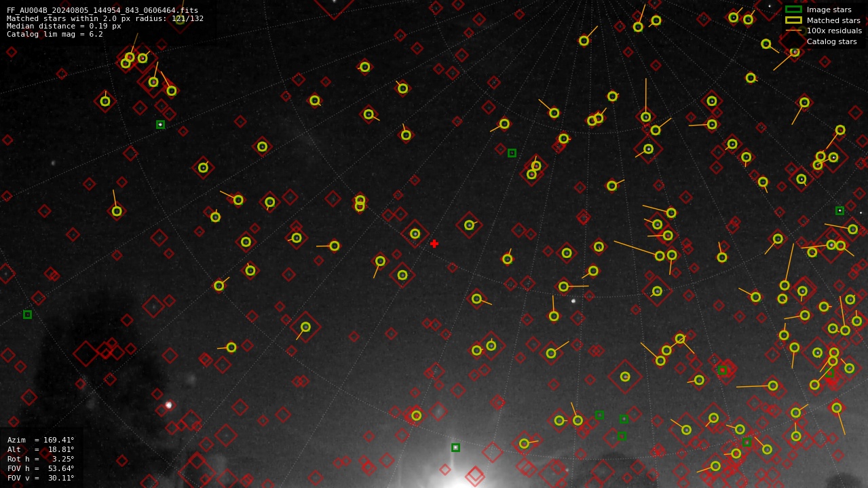Click the green Image stars legend swatch
This screenshot has width=868, height=488.
coord(793,10)
